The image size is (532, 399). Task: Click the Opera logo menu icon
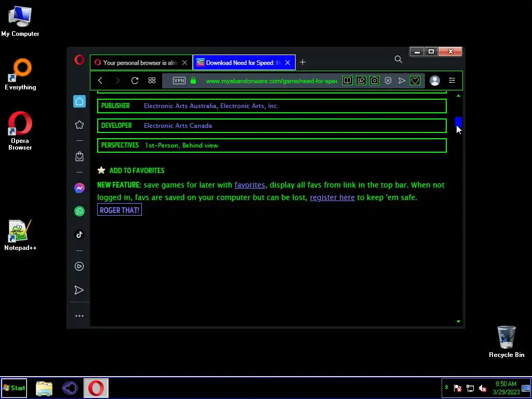click(79, 60)
